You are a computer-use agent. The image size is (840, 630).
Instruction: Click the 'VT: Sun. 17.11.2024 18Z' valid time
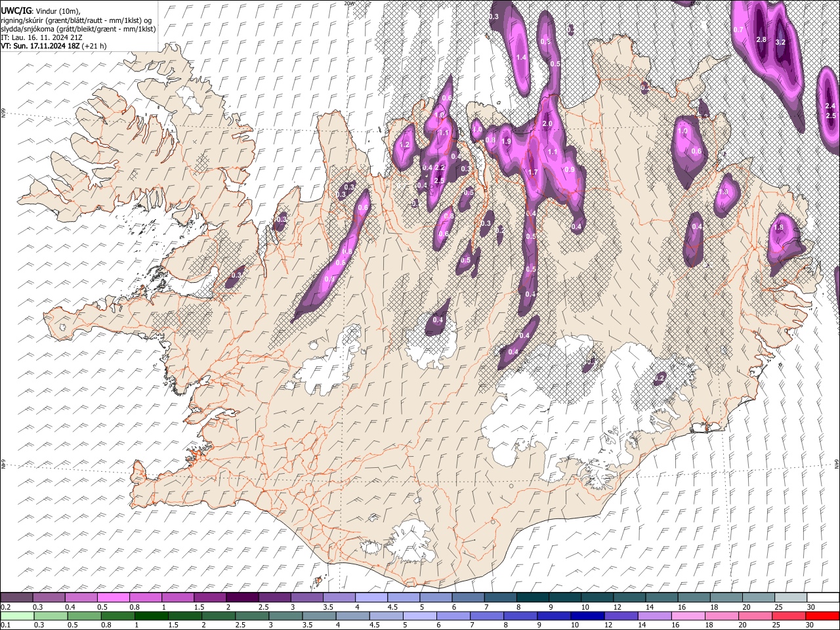click(x=41, y=46)
